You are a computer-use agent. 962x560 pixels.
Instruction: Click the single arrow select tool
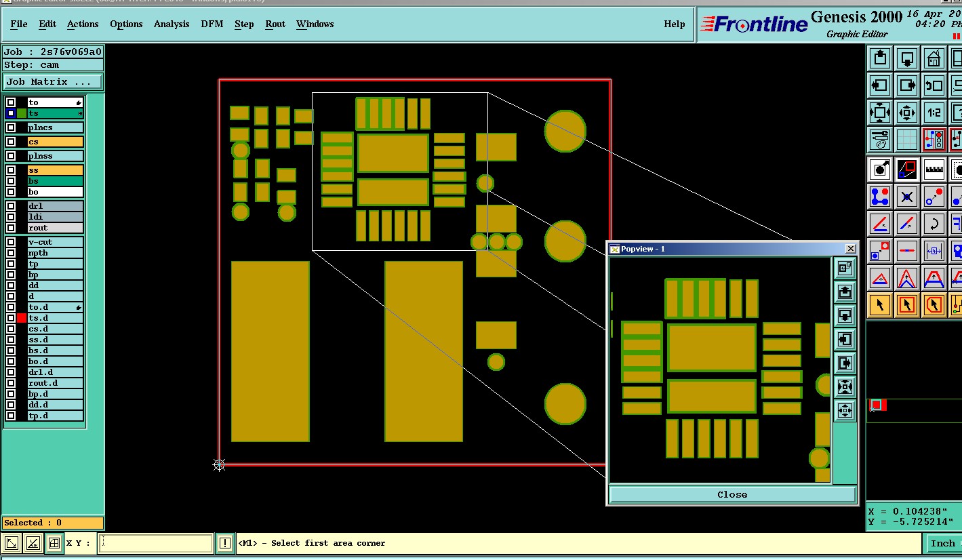[x=880, y=304]
